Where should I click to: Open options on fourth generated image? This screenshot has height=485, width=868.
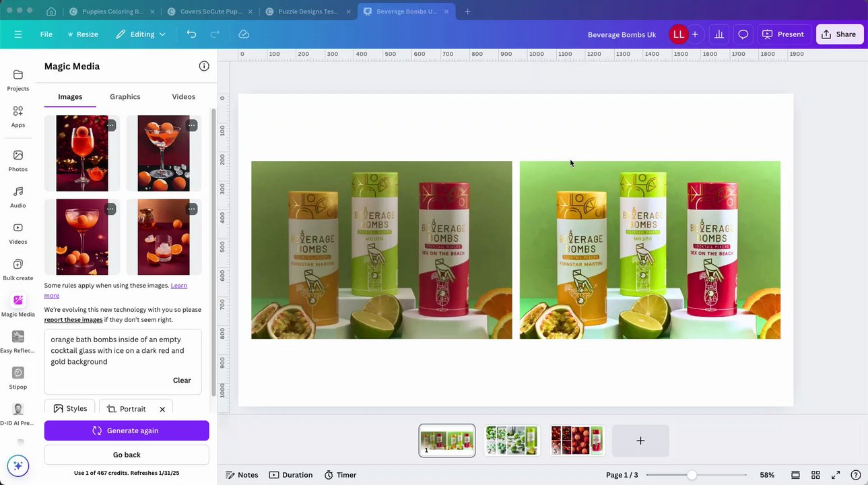point(192,209)
